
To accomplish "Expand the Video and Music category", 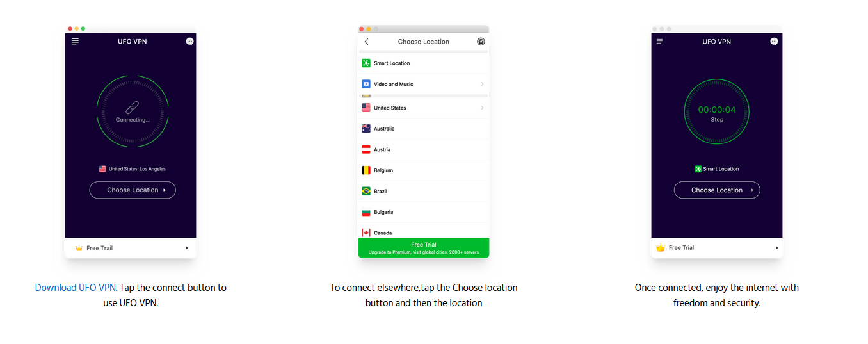I will tap(424, 84).
